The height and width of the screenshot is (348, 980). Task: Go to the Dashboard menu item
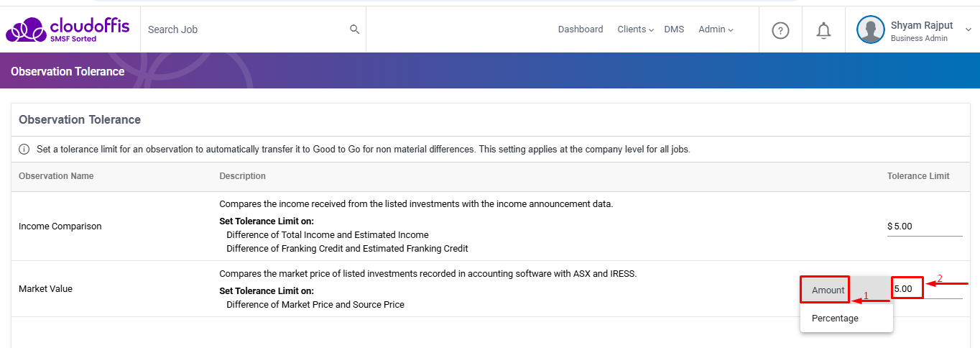click(x=581, y=29)
